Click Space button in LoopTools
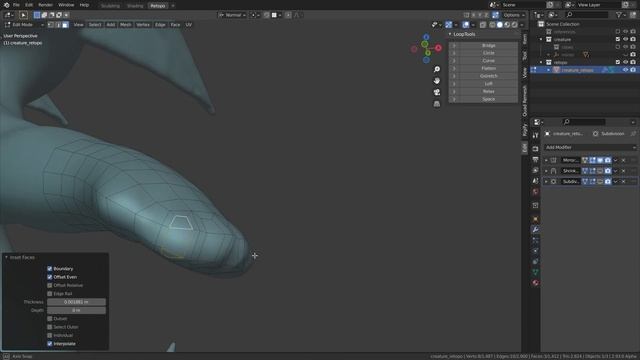Image resolution: width=640 pixels, height=360 pixels. [x=488, y=99]
